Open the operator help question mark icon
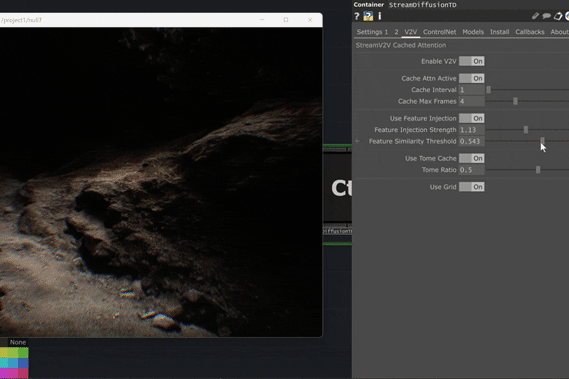The height and width of the screenshot is (379, 569). (x=357, y=16)
